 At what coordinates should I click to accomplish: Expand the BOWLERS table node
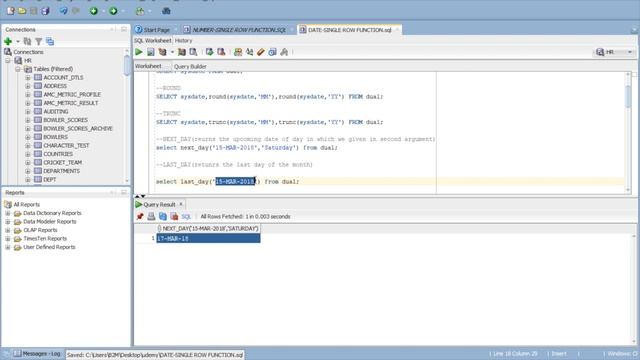[x=28, y=137]
